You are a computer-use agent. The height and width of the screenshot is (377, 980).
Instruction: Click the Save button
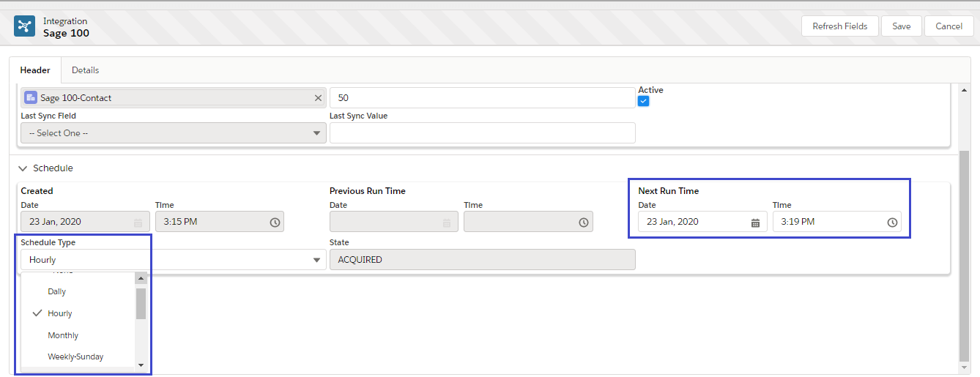pyautogui.click(x=901, y=26)
